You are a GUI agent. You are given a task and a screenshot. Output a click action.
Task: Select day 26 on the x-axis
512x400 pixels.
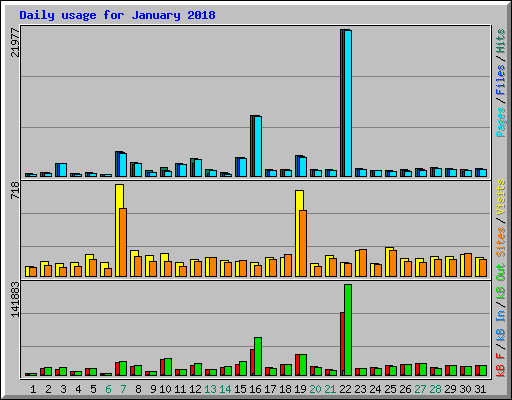[x=405, y=389]
